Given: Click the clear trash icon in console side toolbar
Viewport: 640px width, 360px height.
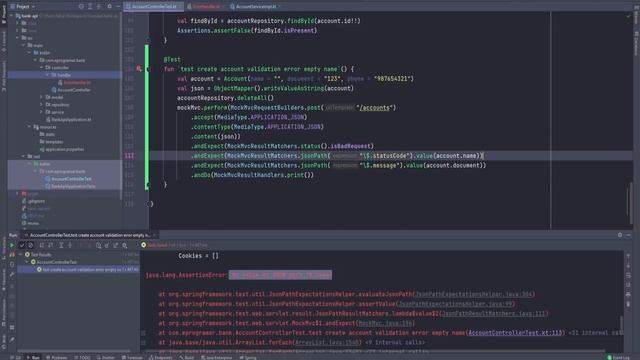Looking at the screenshot, I should click(628, 304).
